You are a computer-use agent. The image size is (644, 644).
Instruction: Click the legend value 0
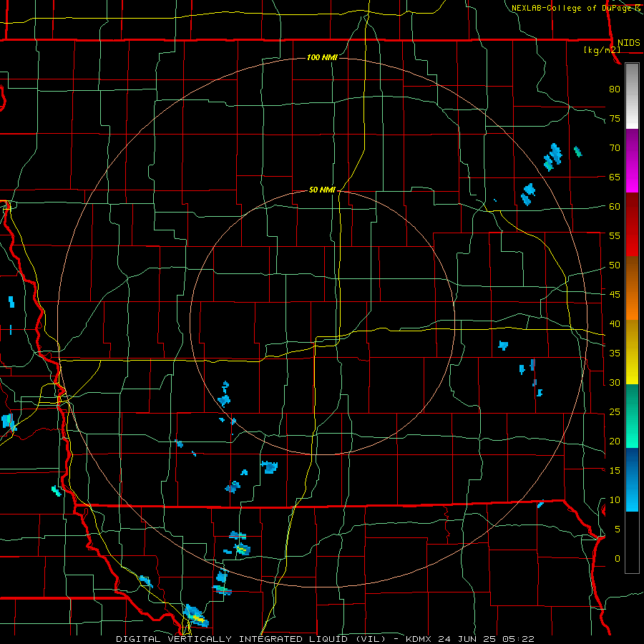click(x=618, y=559)
